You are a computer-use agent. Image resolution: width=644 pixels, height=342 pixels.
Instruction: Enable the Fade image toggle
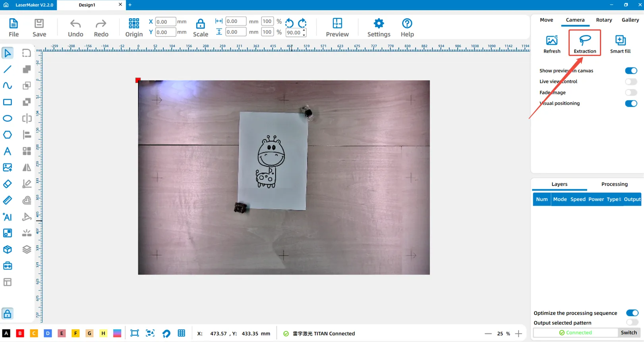click(x=630, y=92)
